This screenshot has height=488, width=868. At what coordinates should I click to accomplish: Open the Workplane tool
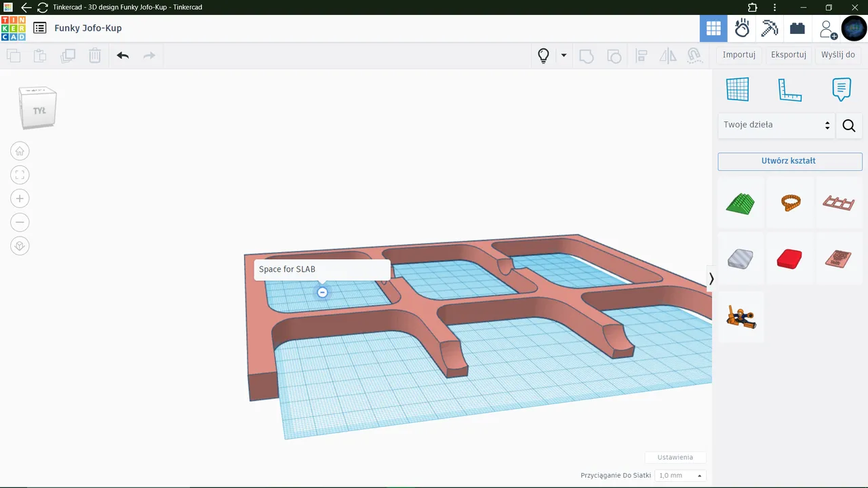tap(737, 89)
